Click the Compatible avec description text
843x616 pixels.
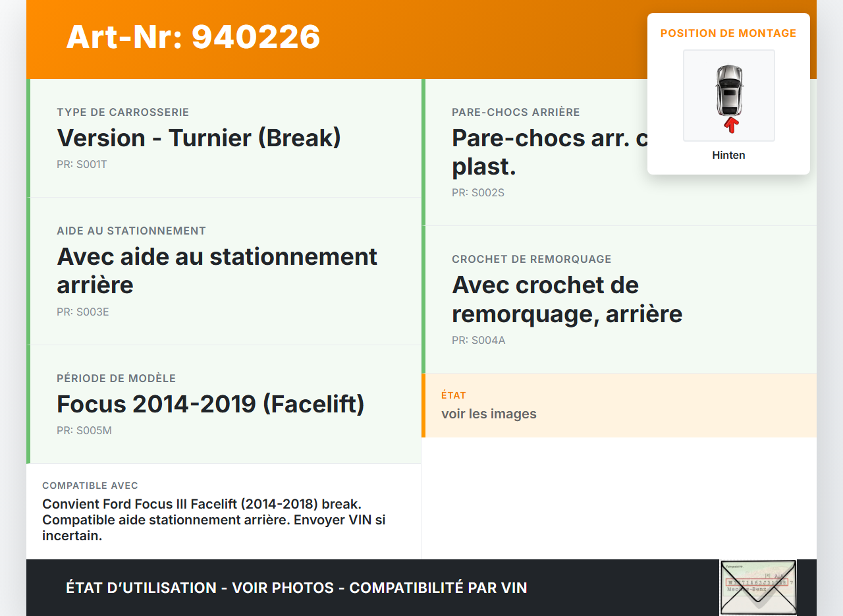pyautogui.click(x=213, y=520)
